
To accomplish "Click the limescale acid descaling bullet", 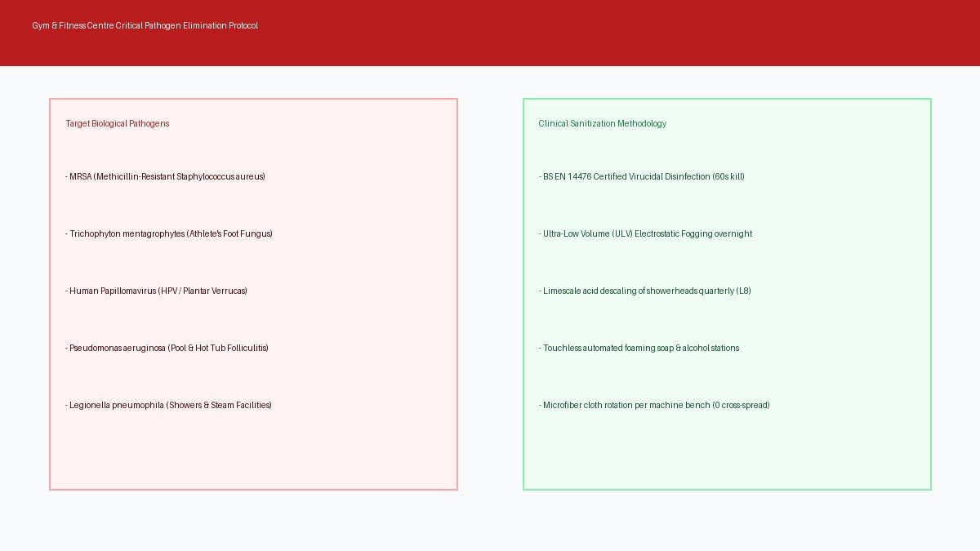I will (x=645, y=291).
